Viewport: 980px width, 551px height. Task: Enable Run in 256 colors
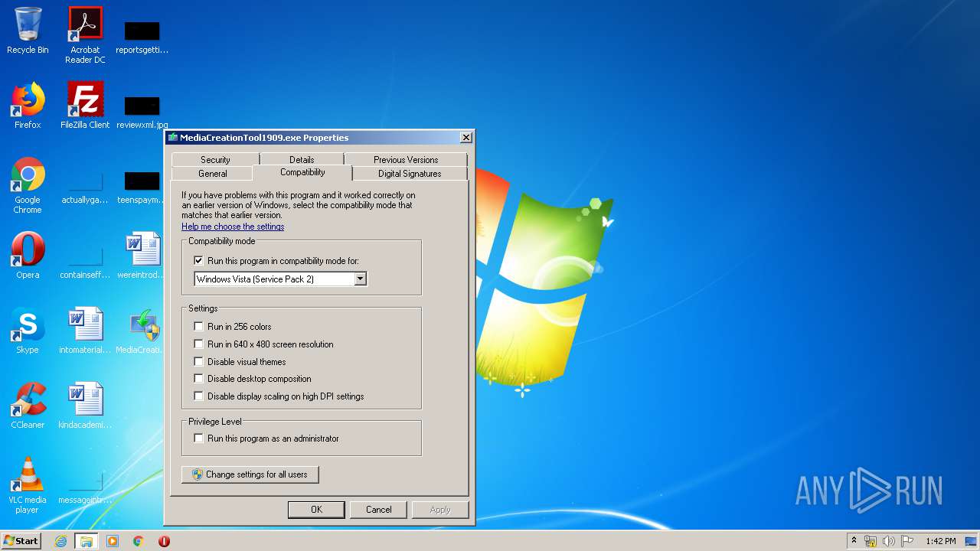point(199,327)
